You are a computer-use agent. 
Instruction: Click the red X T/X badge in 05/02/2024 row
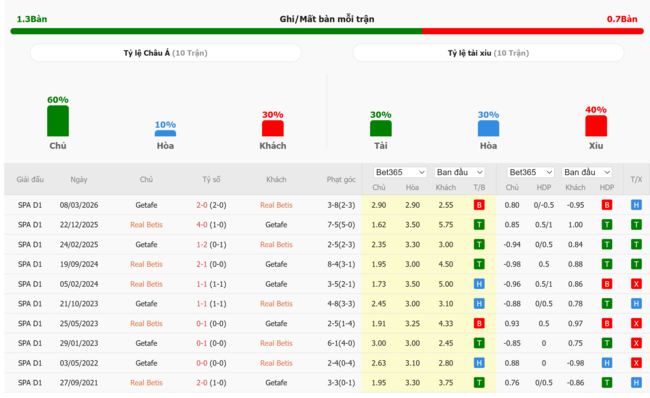636,284
